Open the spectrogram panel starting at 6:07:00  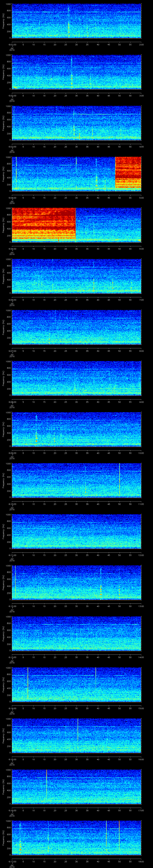click(x=76, y=327)
